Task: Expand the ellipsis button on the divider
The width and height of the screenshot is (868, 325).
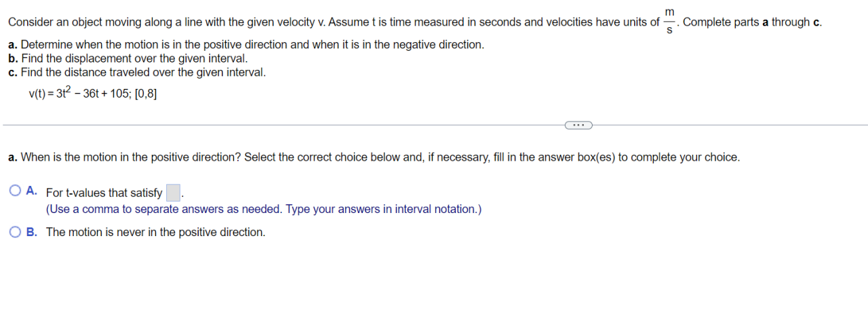Action: click(578, 125)
